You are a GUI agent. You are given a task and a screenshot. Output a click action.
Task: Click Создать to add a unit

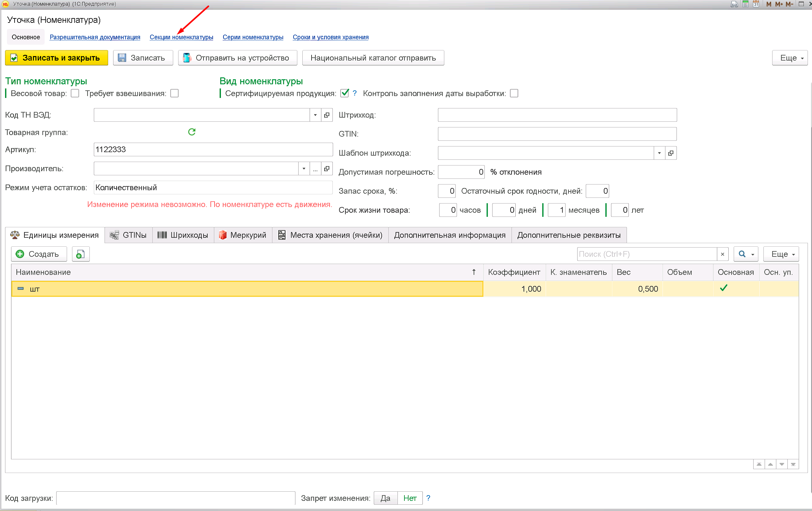click(39, 254)
